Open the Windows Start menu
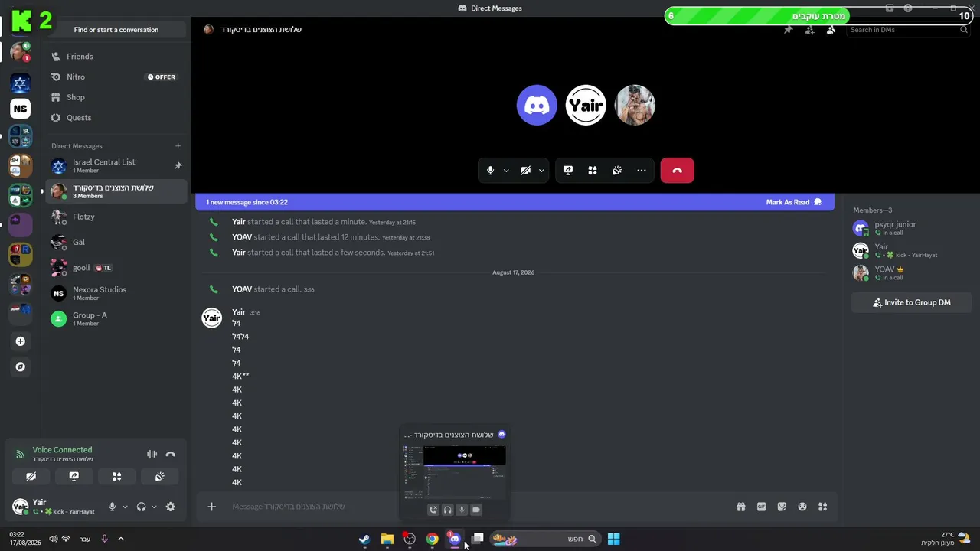The height and width of the screenshot is (551, 980). pos(613,539)
